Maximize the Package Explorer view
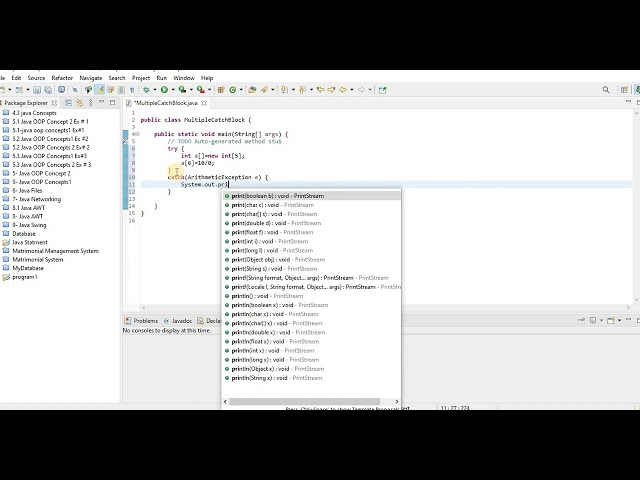This screenshot has width=640, height=480. pyautogui.click(x=112, y=102)
